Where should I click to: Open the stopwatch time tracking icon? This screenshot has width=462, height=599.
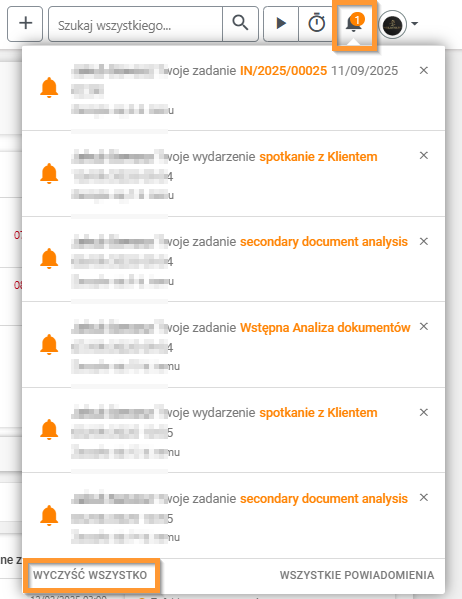click(x=316, y=24)
